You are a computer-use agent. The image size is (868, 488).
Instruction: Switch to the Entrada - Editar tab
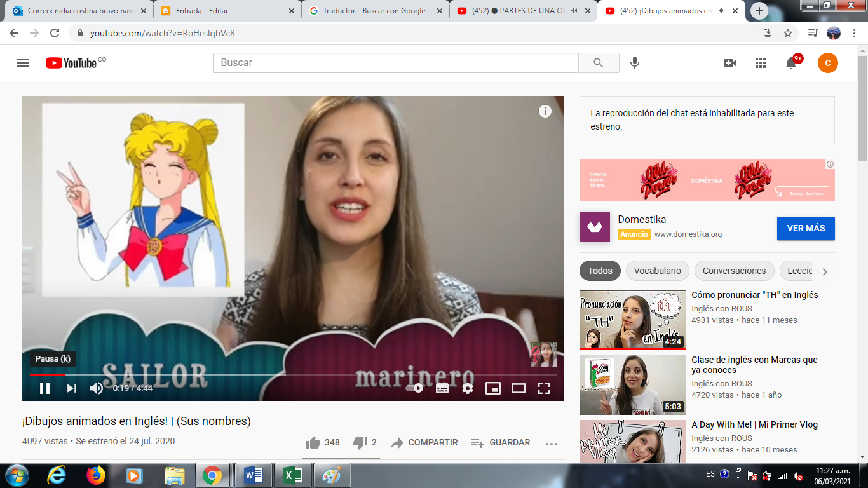pos(226,11)
